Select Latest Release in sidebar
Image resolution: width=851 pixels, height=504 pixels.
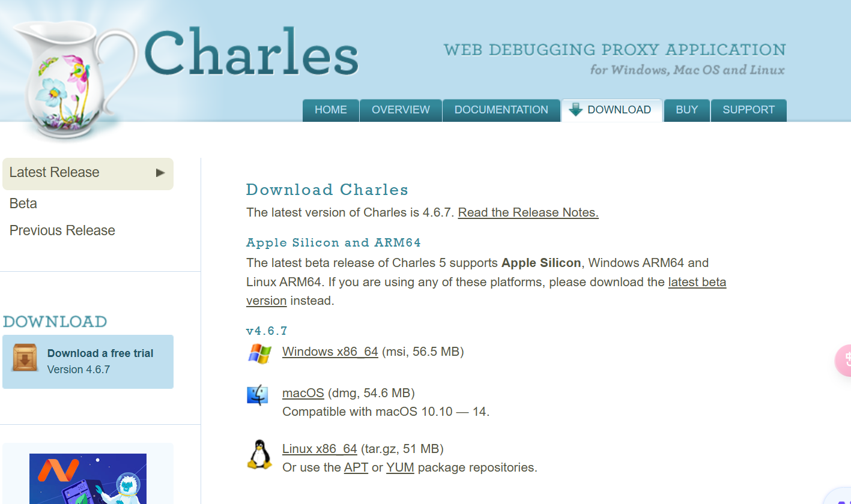pos(88,173)
